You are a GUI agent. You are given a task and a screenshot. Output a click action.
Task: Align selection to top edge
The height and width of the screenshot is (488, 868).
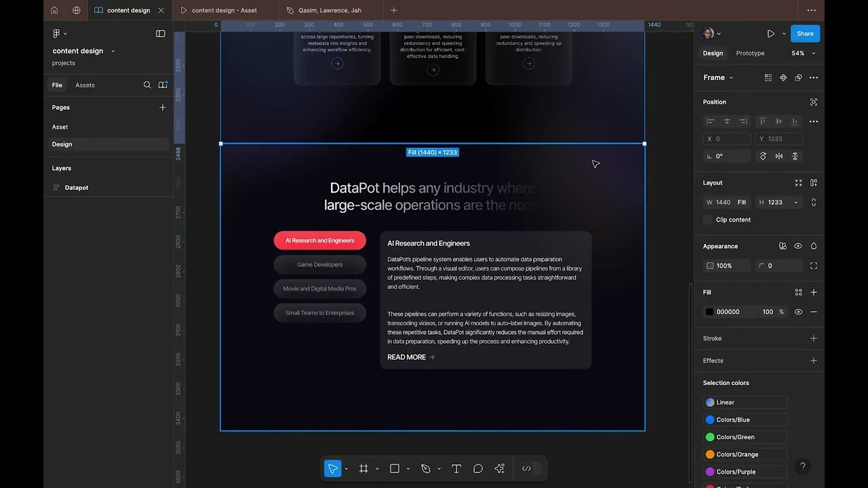[762, 121]
